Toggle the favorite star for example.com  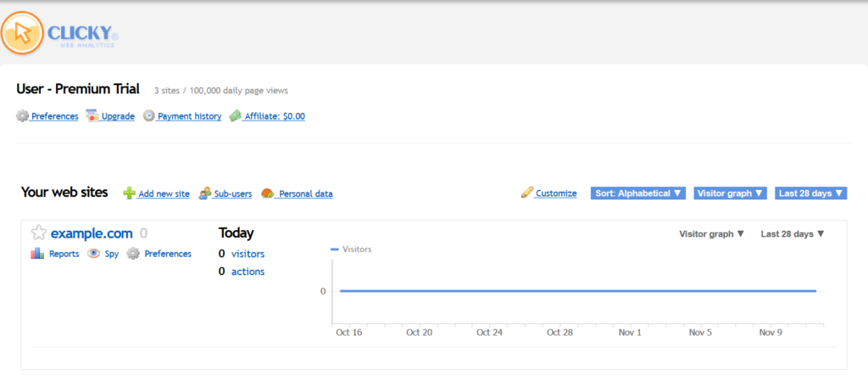38,233
